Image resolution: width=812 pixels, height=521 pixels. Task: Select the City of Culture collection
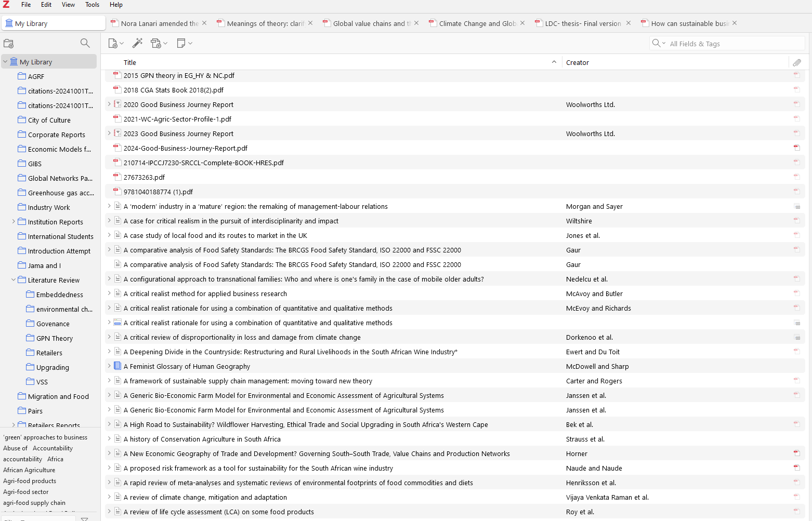click(x=49, y=120)
